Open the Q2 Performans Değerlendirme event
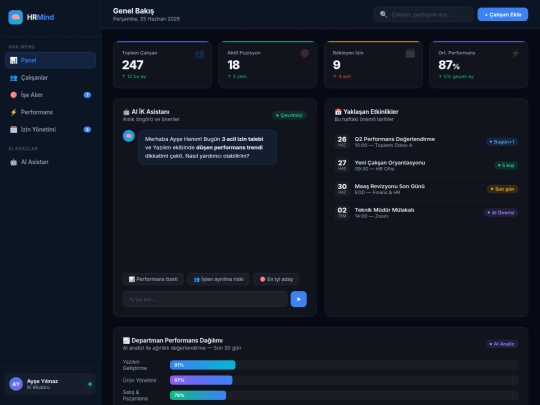540x405 pixels. coord(426,142)
